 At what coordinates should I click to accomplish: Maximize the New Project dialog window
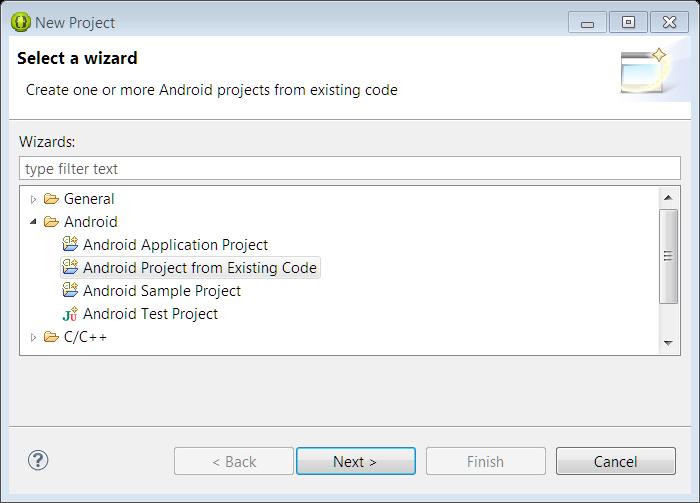click(x=628, y=22)
